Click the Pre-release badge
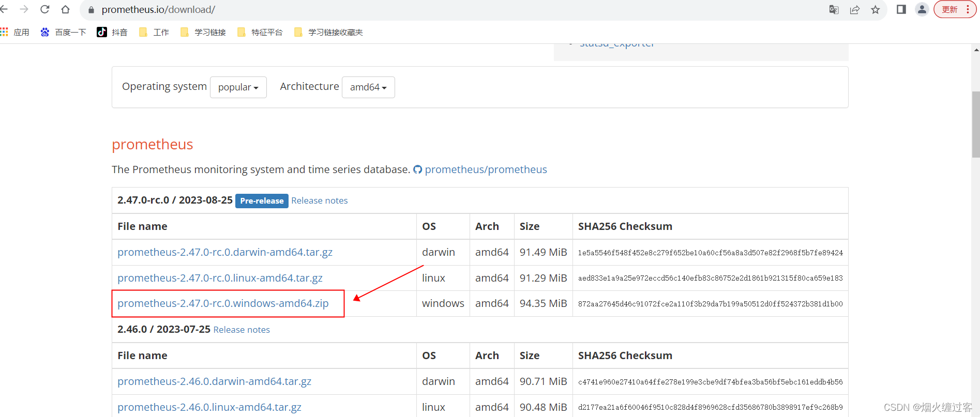The height and width of the screenshot is (417, 980). pyautogui.click(x=262, y=200)
